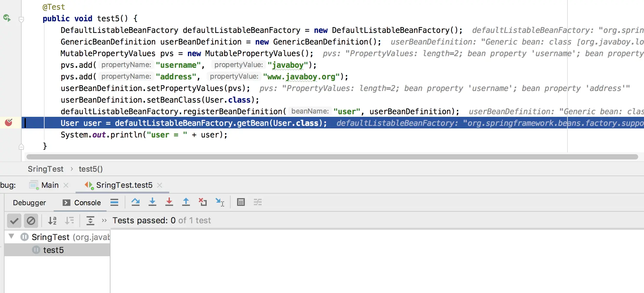Click the test5() breadcrumb
This screenshot has width=644, height=293.
91,169
